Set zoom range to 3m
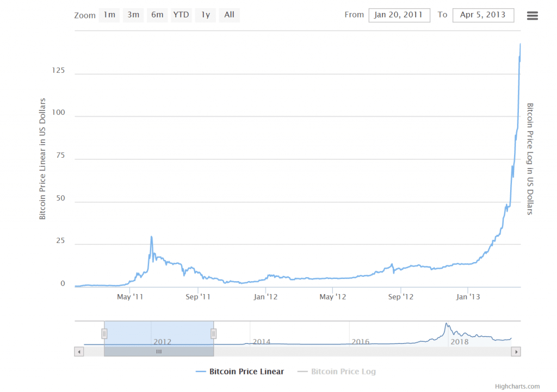This screenshot has width=557, height=392. coord(133,15)
